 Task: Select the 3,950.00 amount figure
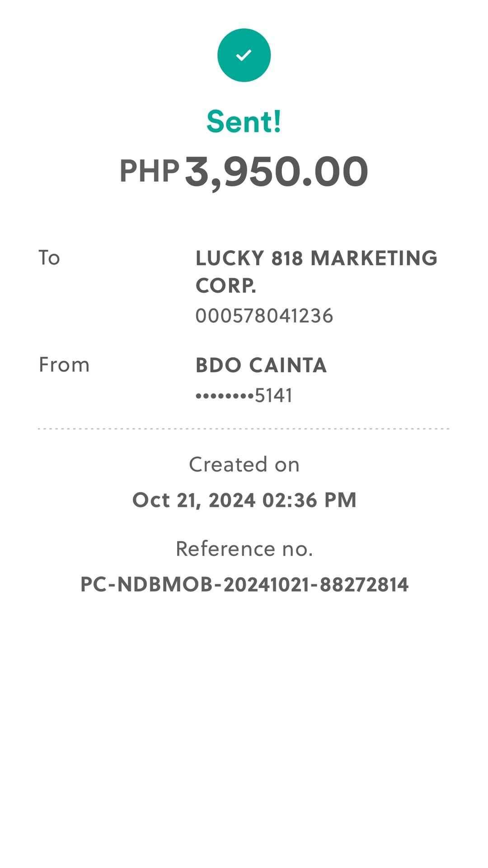(x=277, y=172)
